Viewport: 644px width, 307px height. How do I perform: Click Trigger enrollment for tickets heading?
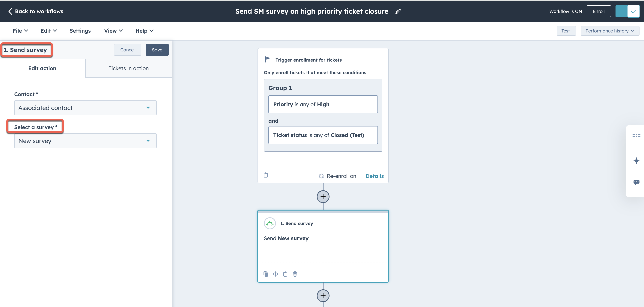click(x=309, y=60)
